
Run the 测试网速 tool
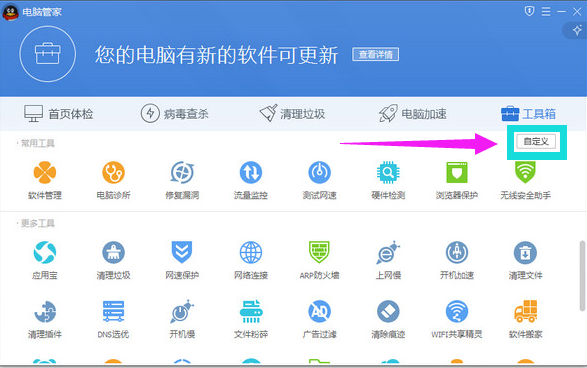click(319, 180)
